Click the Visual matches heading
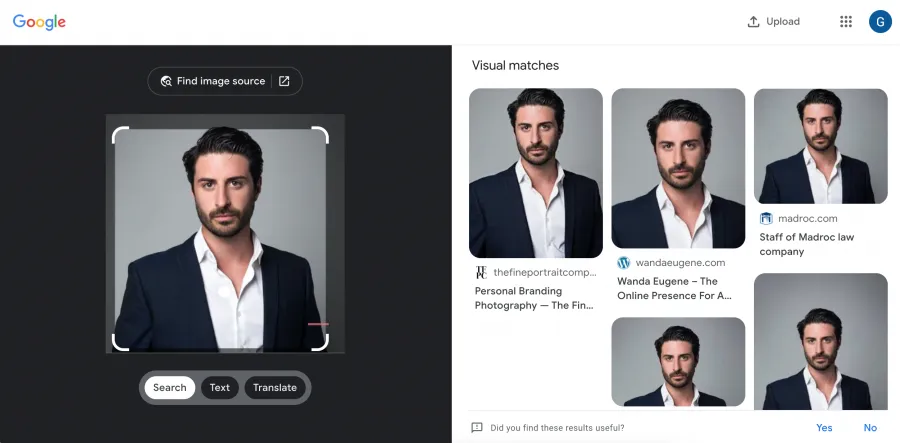Screen dimensions: 900x443 tap(515, 65)
